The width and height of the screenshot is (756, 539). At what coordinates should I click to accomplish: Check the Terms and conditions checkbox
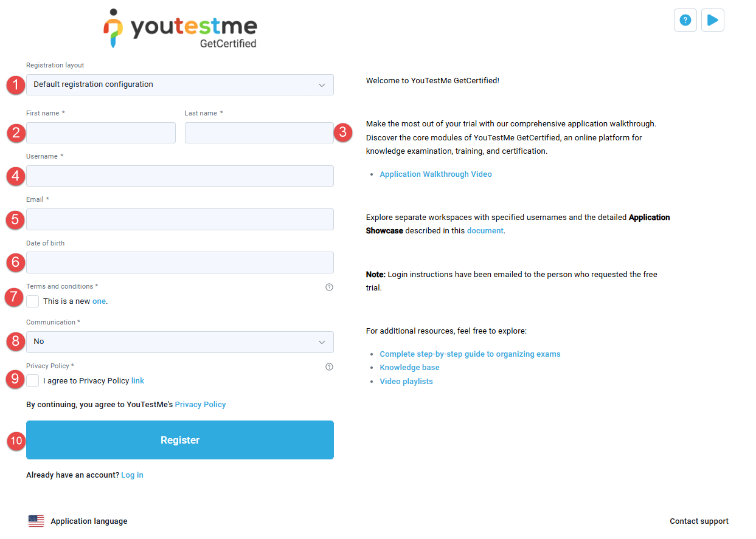tap(33, 301)
